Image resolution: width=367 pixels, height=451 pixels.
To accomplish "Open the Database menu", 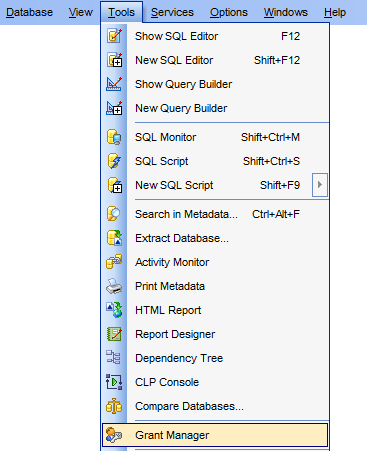I will click(29, 12).
